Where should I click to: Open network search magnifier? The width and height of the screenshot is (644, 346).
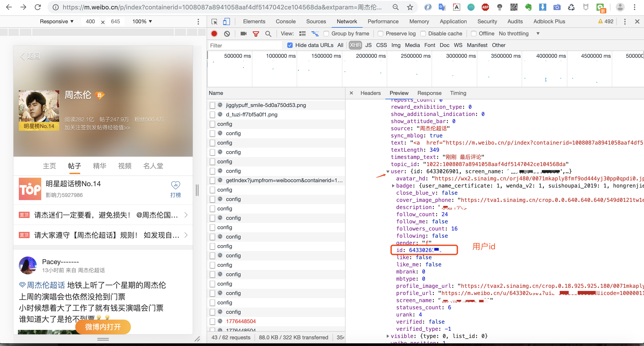268,34
